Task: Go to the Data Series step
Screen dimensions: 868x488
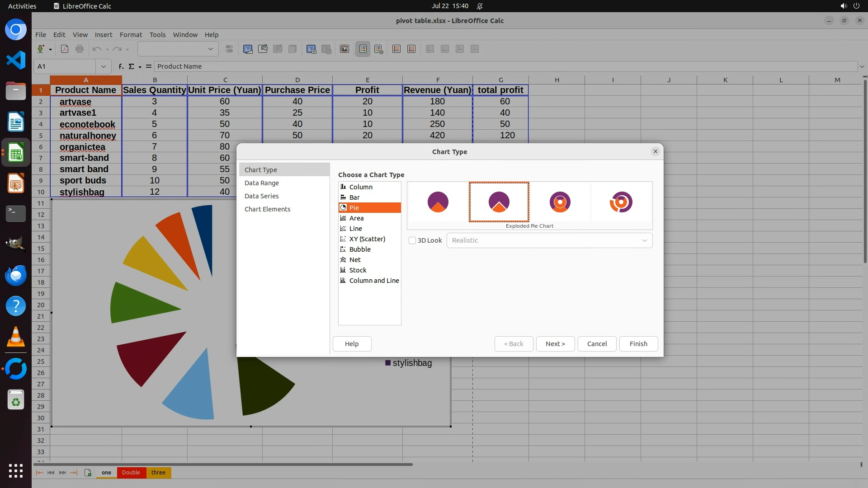Action: click(261, 196)
